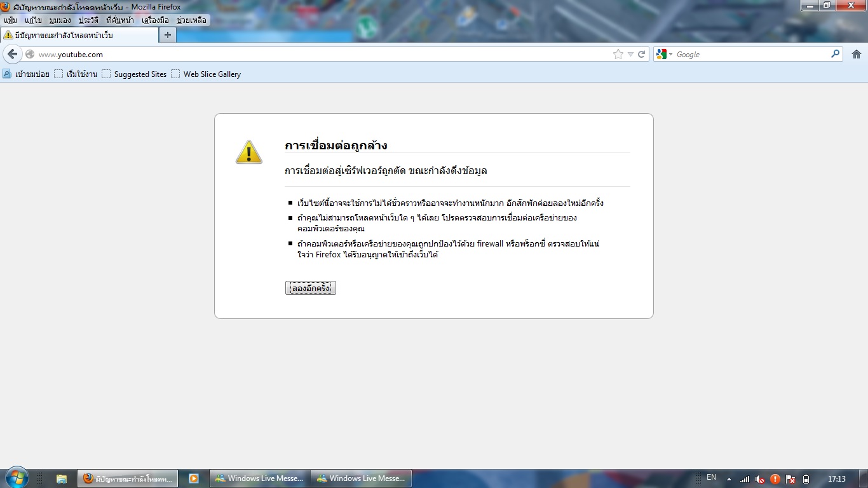Click the network signal tray icon
The height and width of the screenshot is (488, 868).
(x=745, y=478)
